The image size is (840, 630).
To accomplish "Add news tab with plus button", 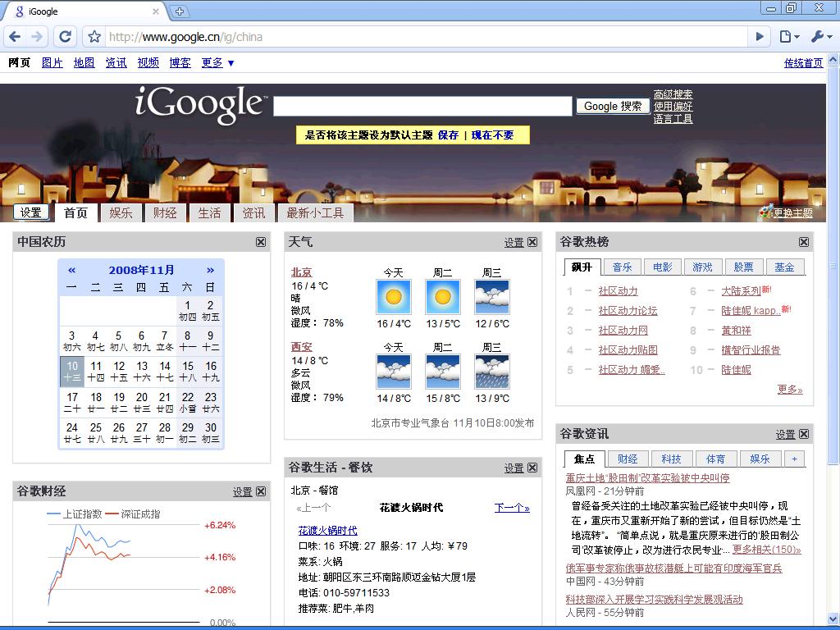I will [794, 459].
